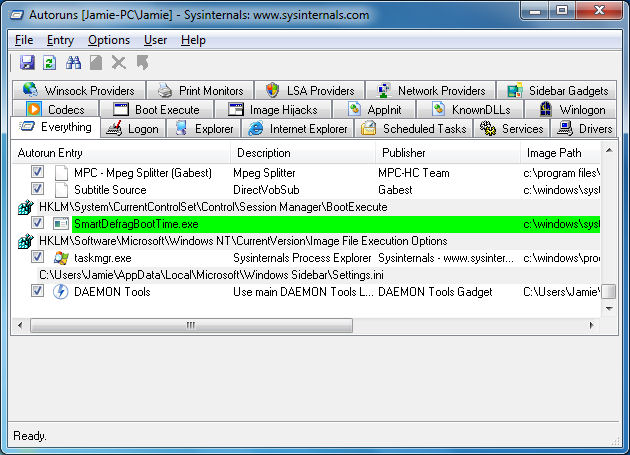Sort by Publisher column header
This screenshot has width=630, height=455.
click(x=448, y=153)
